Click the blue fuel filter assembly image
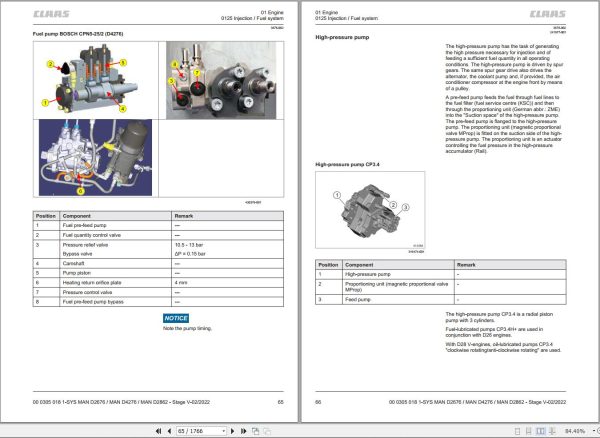The image size is (600, 438). click(95, 158)
